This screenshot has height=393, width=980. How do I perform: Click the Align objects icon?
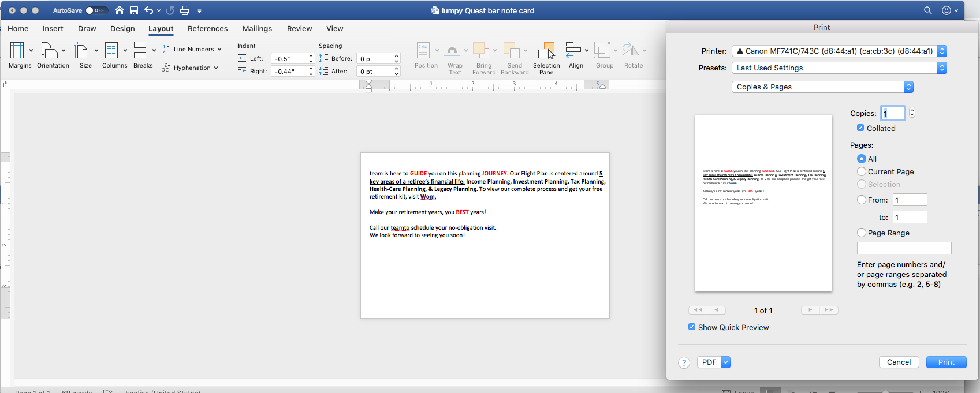(x=572, y=51)
